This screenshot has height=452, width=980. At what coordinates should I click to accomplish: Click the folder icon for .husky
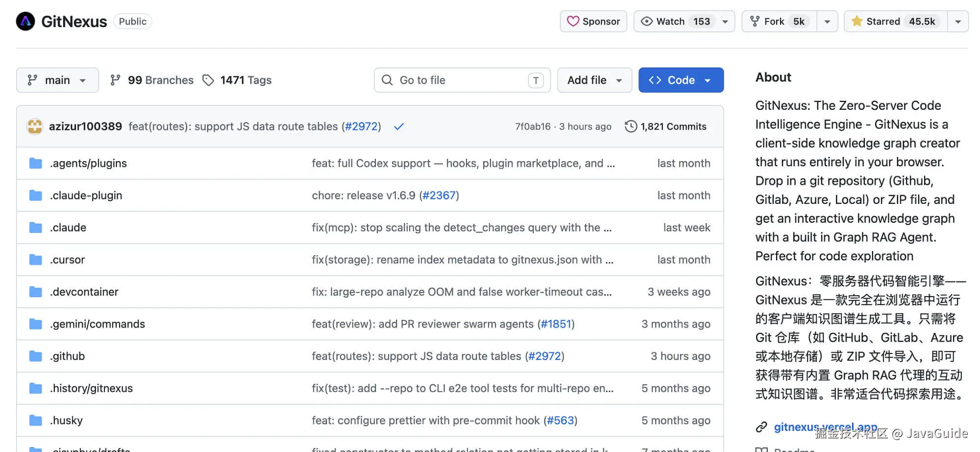[x=35, y=421]
